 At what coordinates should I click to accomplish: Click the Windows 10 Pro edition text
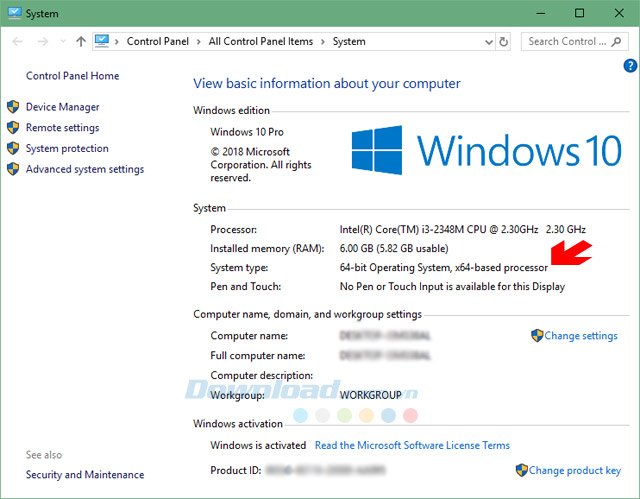point(247,132)
